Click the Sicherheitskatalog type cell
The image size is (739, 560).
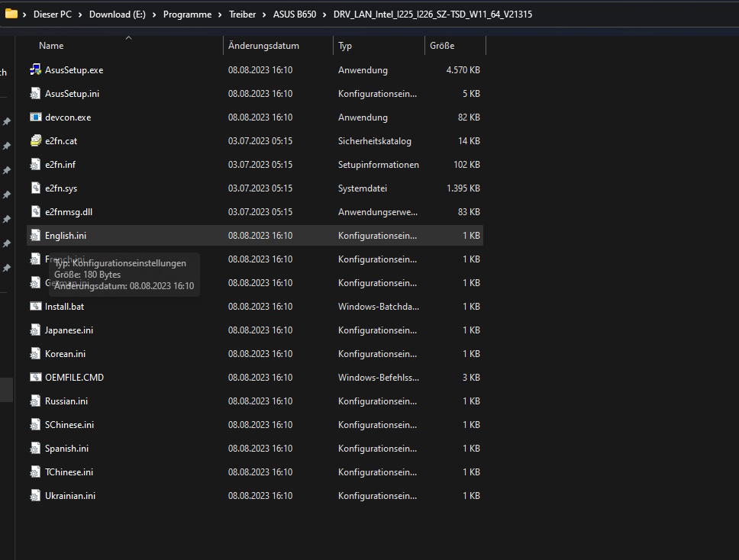pos(374,141)
